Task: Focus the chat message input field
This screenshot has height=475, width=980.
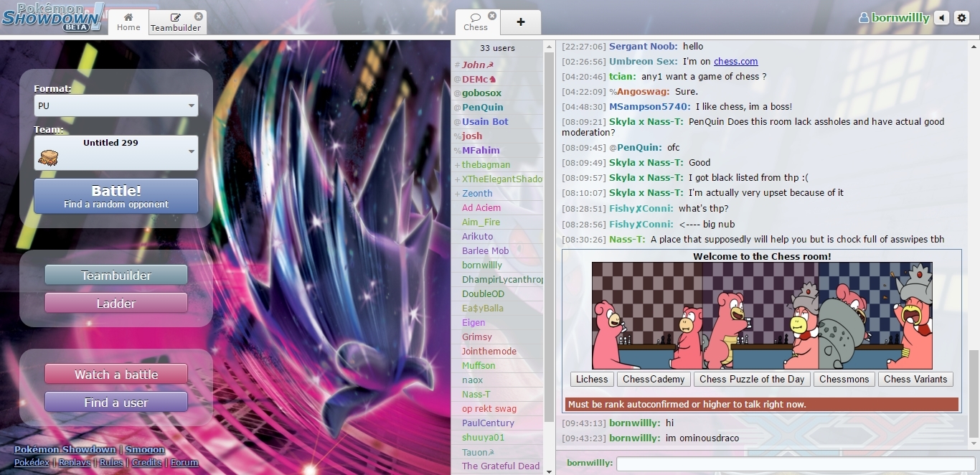Action: pos(796,464)
